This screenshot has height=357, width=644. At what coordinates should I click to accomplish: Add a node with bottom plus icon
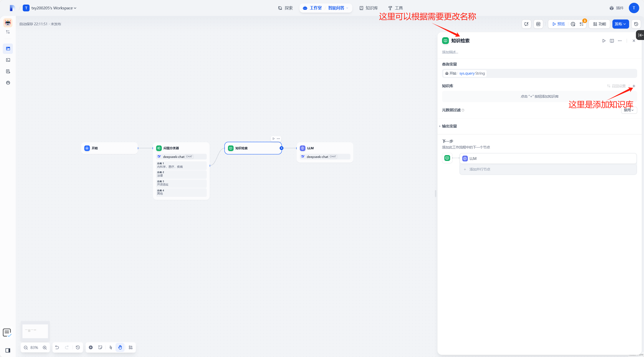[91, 347]
